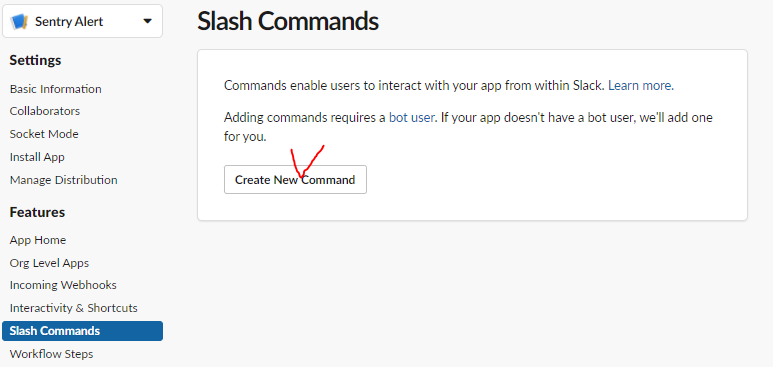Screen dimensions: 773x367
Task: Open the Sentry Alert app switcher
Action: click(82, 21)
